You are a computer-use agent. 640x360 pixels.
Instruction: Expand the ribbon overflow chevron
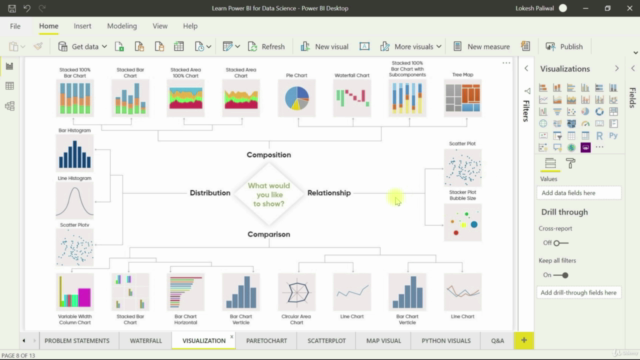pos(636,53)
